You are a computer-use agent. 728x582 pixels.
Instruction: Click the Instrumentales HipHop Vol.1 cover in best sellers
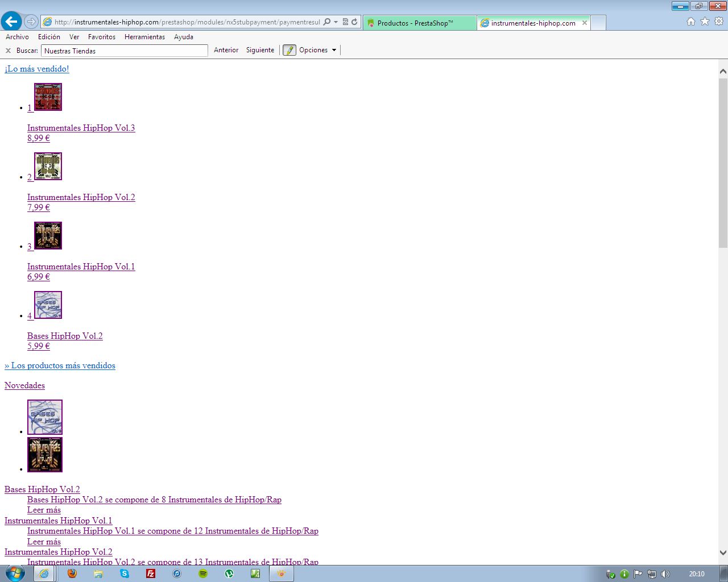coord(48,235)
